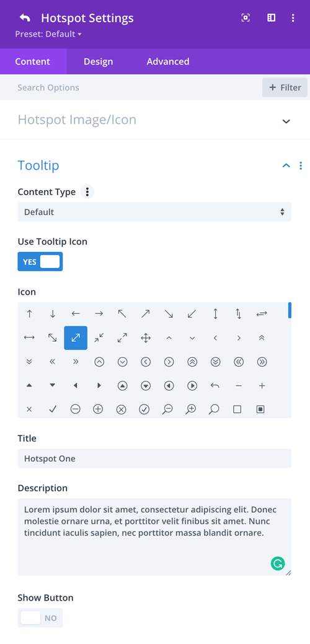Disable the Use Tooltip Icon toggle
Screen dimensions: 310x644
40,261
